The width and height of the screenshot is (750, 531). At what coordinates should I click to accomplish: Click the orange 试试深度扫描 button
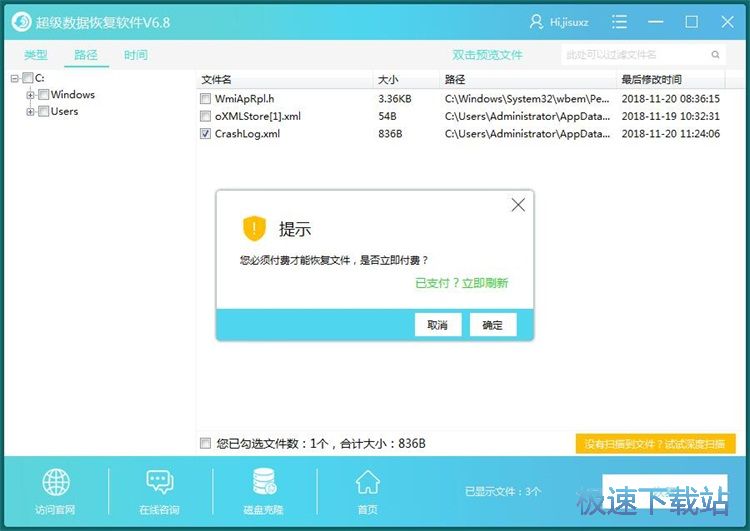point(655,444)
